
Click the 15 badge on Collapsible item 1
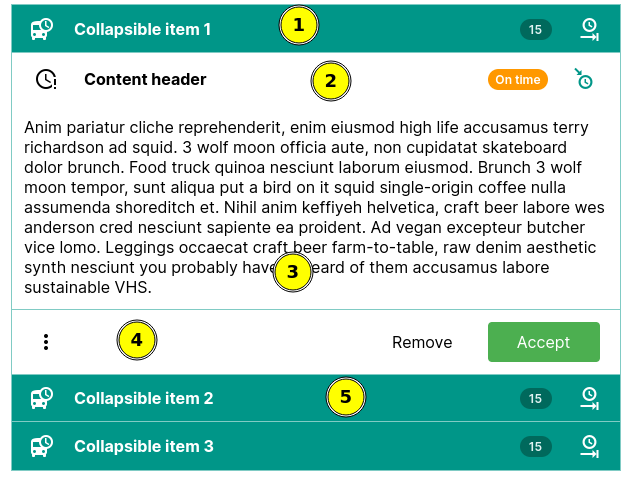tap(535, 30)
